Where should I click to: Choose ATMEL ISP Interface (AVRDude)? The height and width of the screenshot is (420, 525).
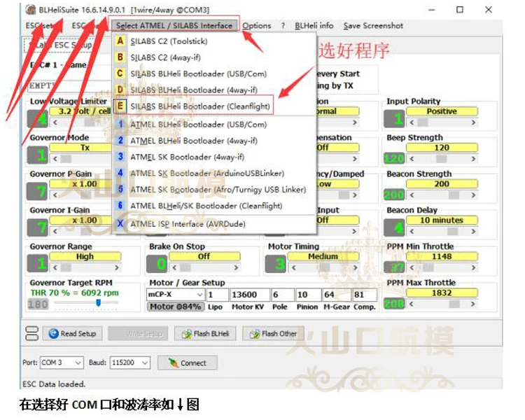(x=188, y=224)
